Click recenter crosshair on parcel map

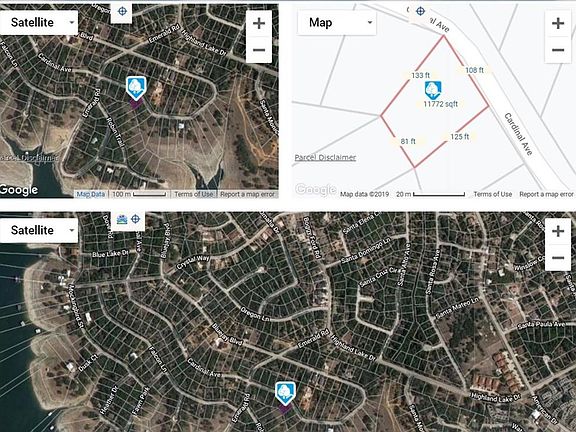point(420,11)
